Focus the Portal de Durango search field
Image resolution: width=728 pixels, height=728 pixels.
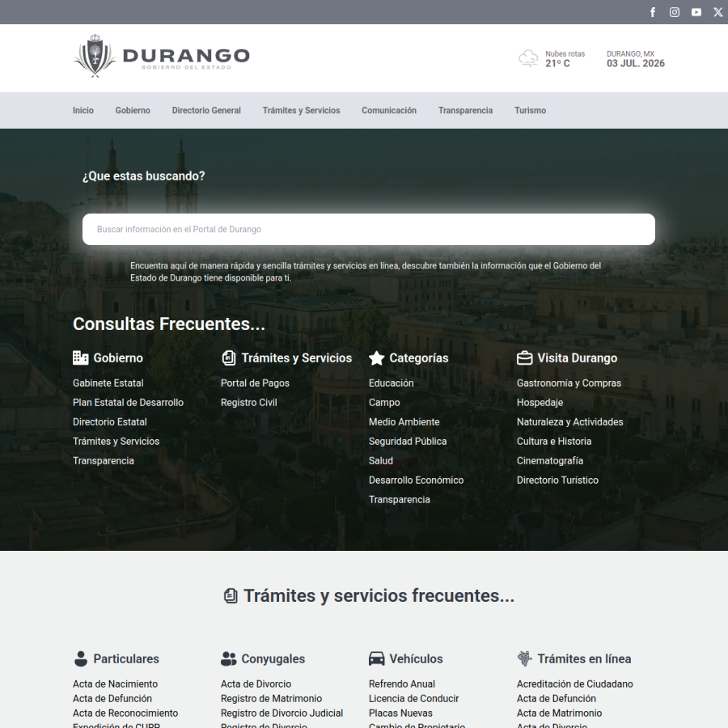[x=369, y=230]
